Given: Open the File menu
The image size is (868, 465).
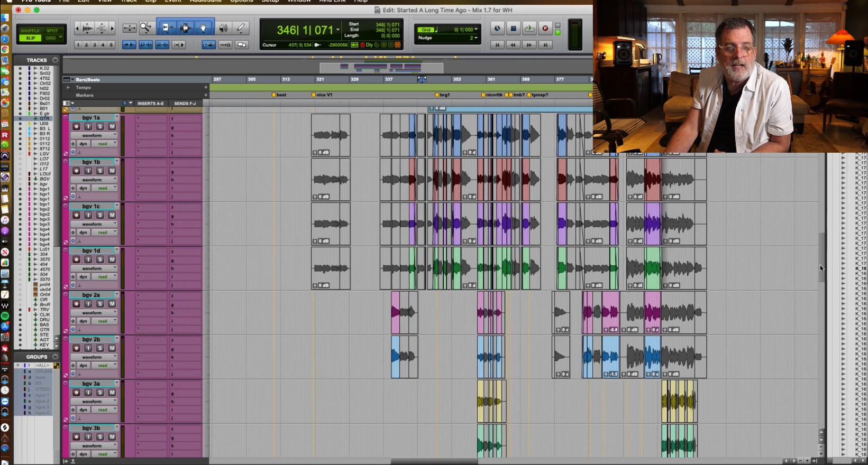Looking at the screenshot, I should (x=64, y=2).
